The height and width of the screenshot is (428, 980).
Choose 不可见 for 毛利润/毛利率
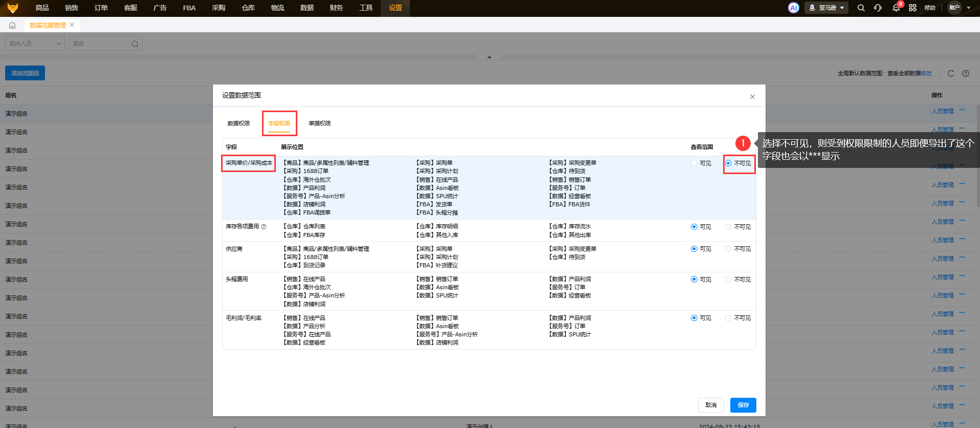(728, 318)
